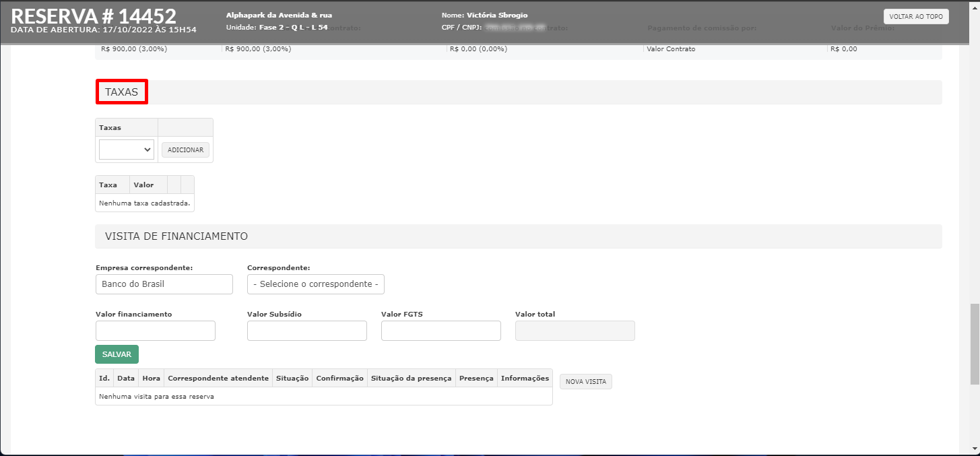Click the 'Id.' column header
Viewport: 980px width, 456px height.
pos(104,379)
